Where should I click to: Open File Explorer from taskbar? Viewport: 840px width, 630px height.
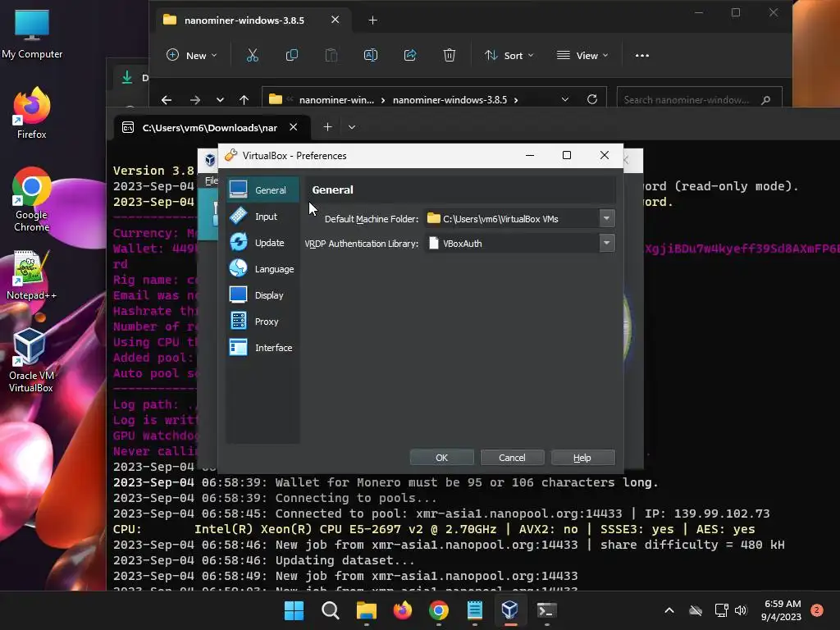pyautogui.click(x=367, y=610)
